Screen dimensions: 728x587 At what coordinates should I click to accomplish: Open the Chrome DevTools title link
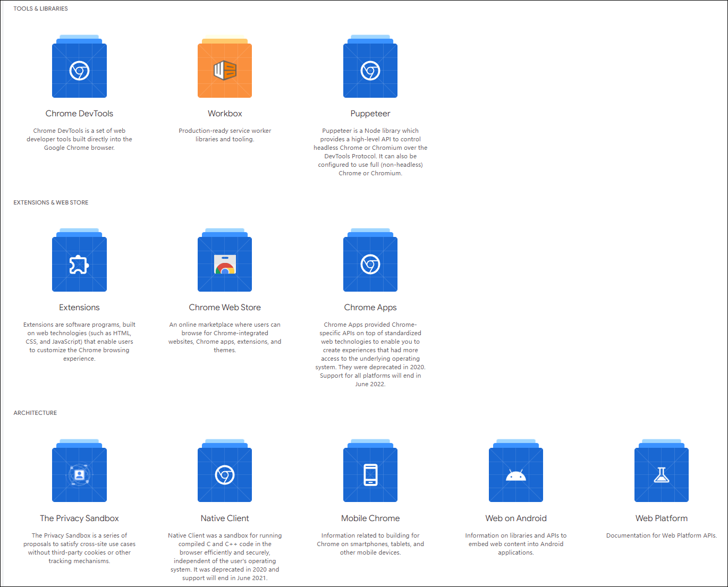click(79, 114)
